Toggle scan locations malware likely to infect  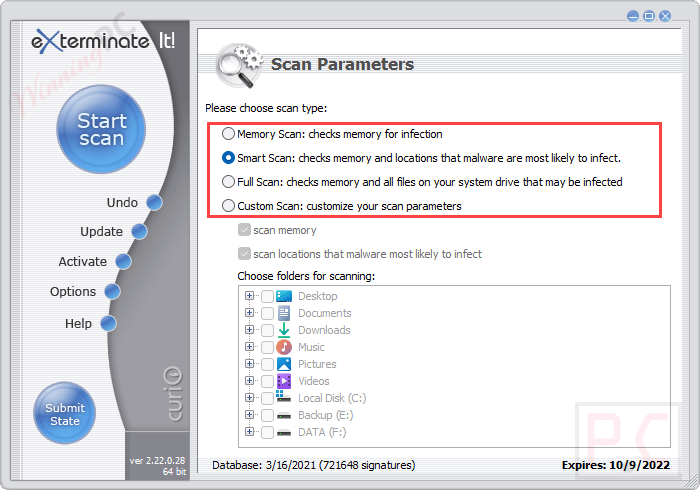tap(244, 254)
